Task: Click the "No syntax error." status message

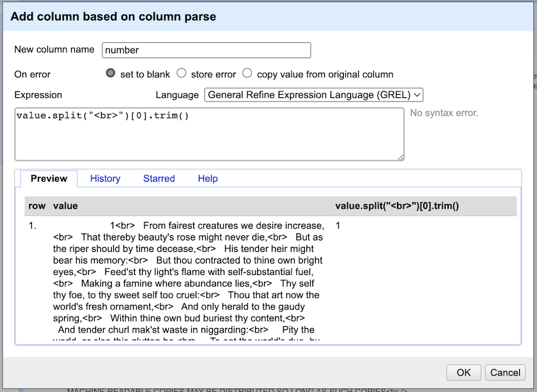Action: tap(444, 113)
